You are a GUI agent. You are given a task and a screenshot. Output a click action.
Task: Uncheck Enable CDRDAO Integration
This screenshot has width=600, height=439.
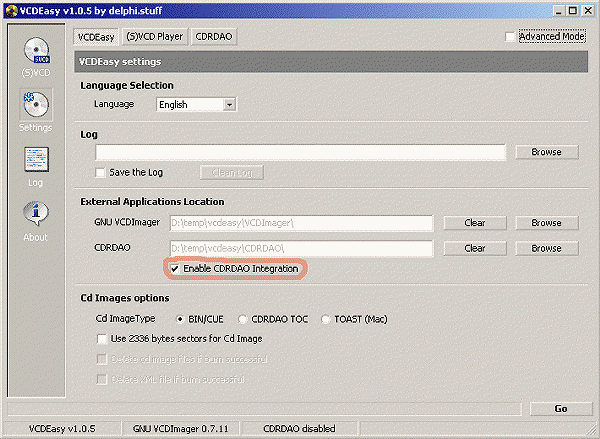pyautogui.click(x=174, y=269)
